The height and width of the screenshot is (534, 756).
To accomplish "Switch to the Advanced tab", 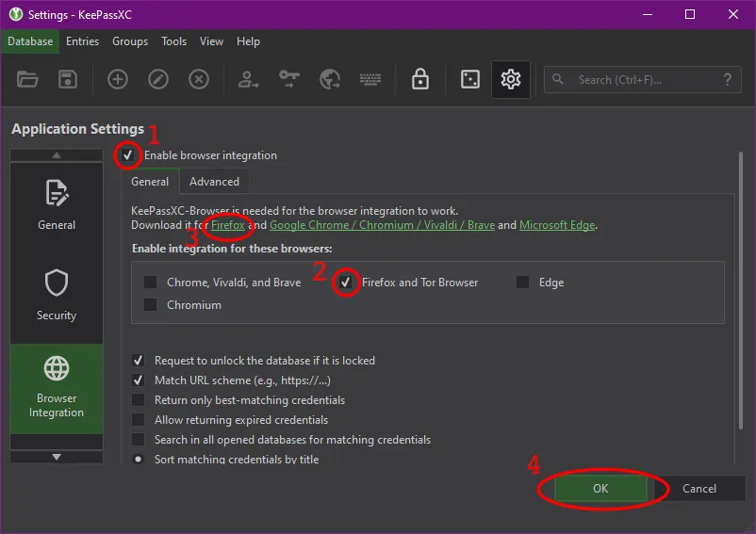I will tap(214, 182).
